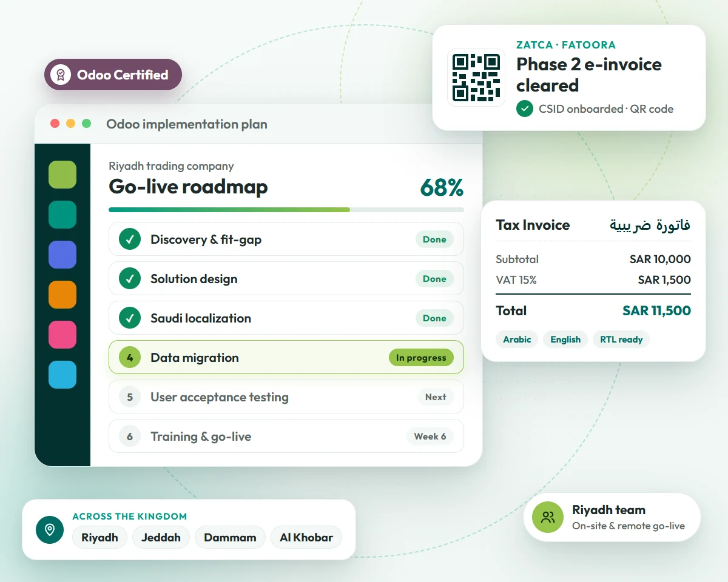Click the check circle for Saudi localization
The width and height of the screenshot is (728, 582).
click(130, 318)
